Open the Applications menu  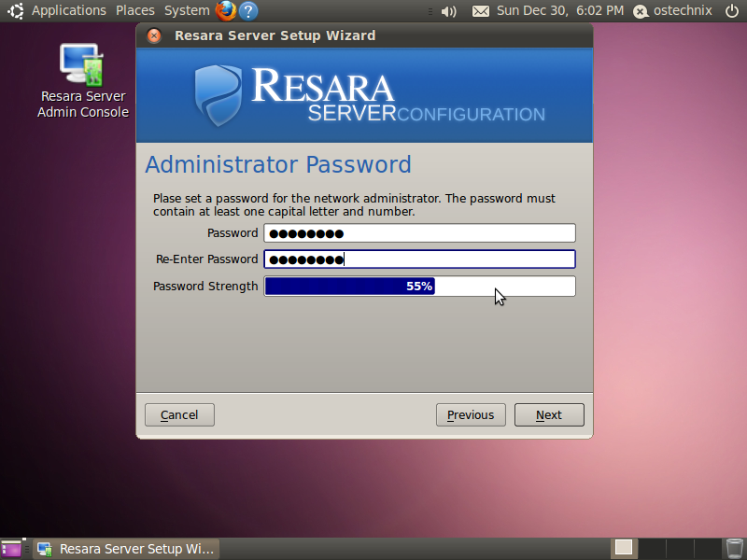click(69, 10)
